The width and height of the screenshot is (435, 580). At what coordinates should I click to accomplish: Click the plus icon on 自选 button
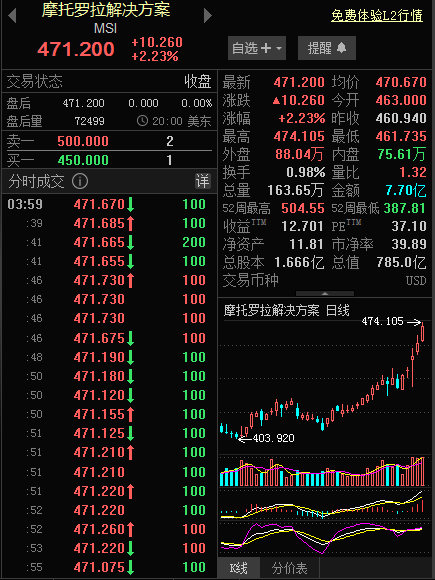point(266,48)
